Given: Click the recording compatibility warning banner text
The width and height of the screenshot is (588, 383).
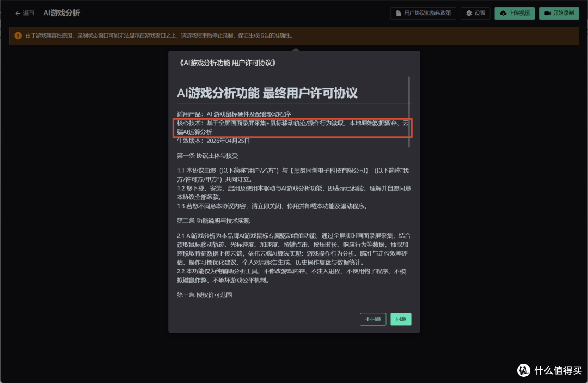Looking at the screenshot, I should tap(160, 35).
